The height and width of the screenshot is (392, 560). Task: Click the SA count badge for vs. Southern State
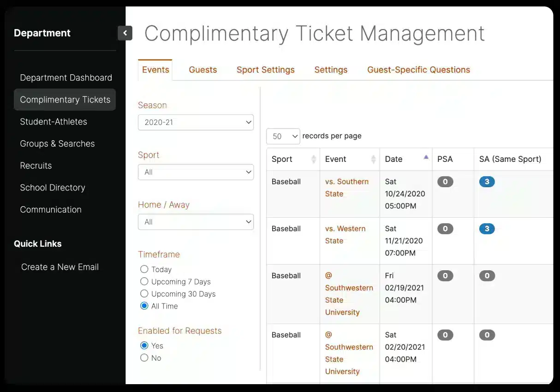pyautogui.click(x=487, y=181)
